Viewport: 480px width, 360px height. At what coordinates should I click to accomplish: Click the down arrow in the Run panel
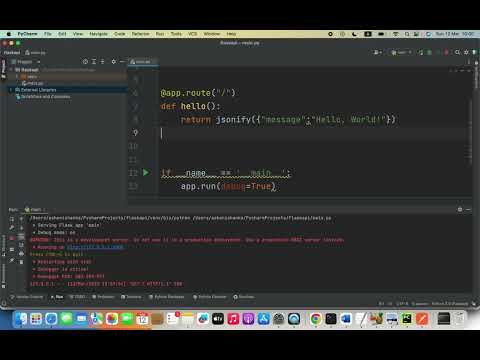pos(21,228)
